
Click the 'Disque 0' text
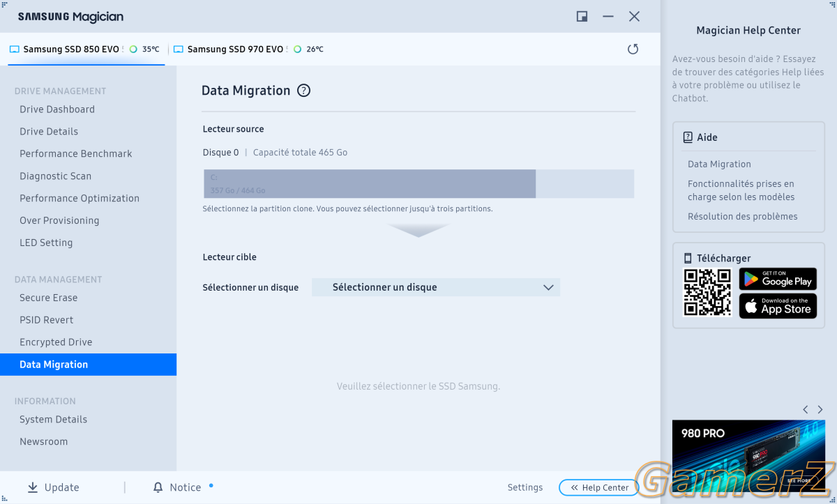(x=220, y=153)
